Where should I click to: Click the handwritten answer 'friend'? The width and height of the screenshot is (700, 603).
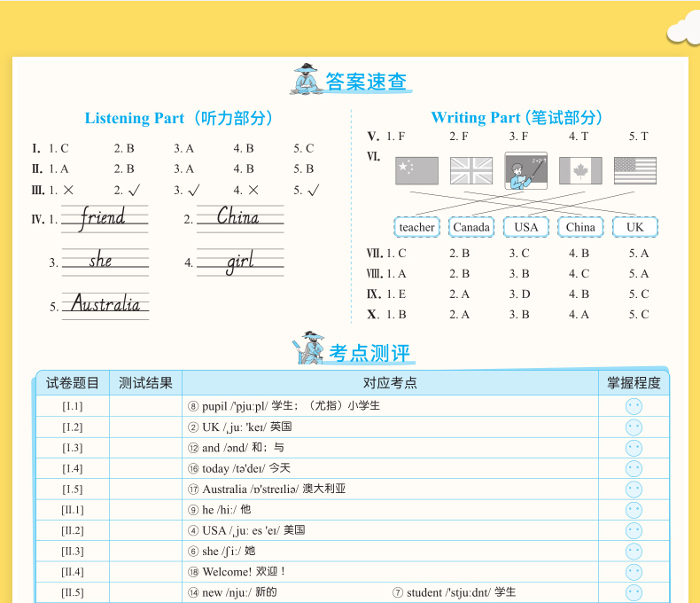[103, 218]
